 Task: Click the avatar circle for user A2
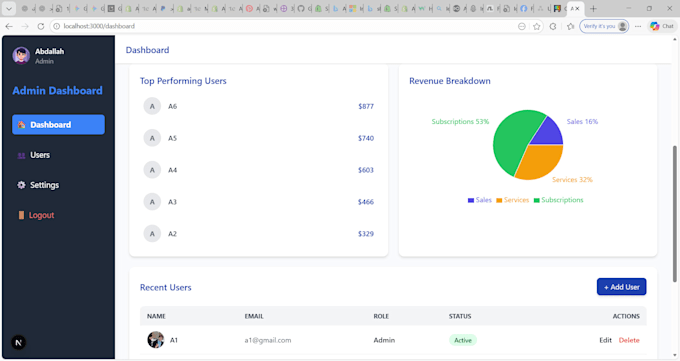pyautogui.click(x=152, y=234)
